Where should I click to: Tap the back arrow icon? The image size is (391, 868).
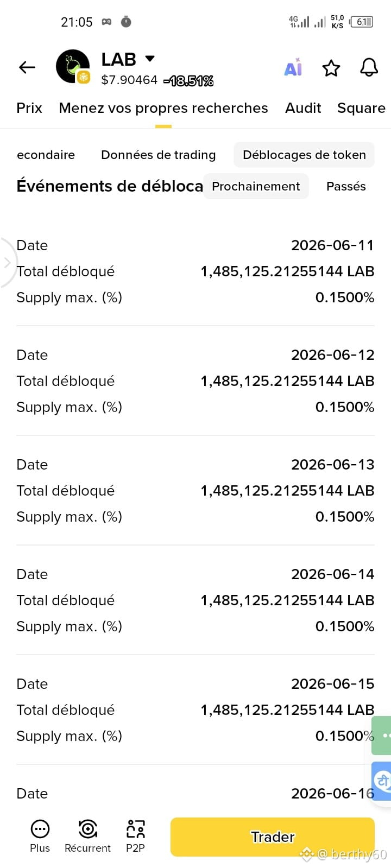coord(27,67)
